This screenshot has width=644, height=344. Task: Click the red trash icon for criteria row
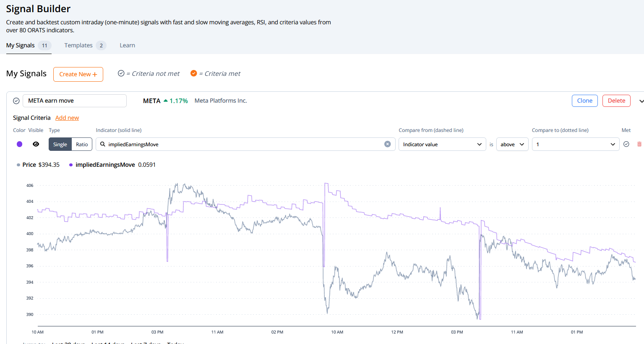pyautogui.click(x=639, y=144)
